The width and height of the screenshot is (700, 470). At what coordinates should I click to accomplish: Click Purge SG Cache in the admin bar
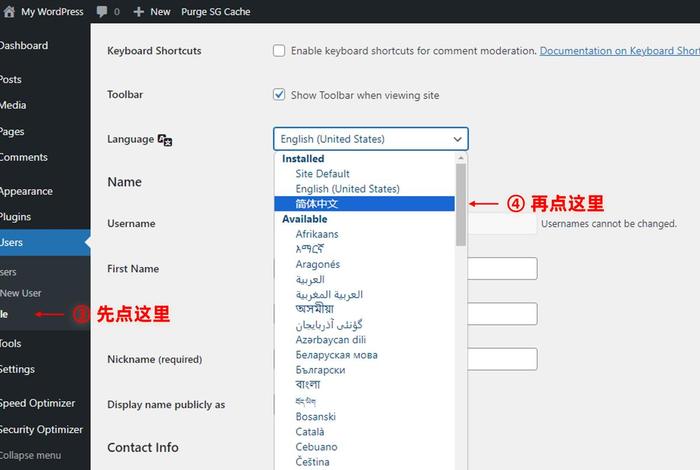pyautogui.click(x=215, y=12)
